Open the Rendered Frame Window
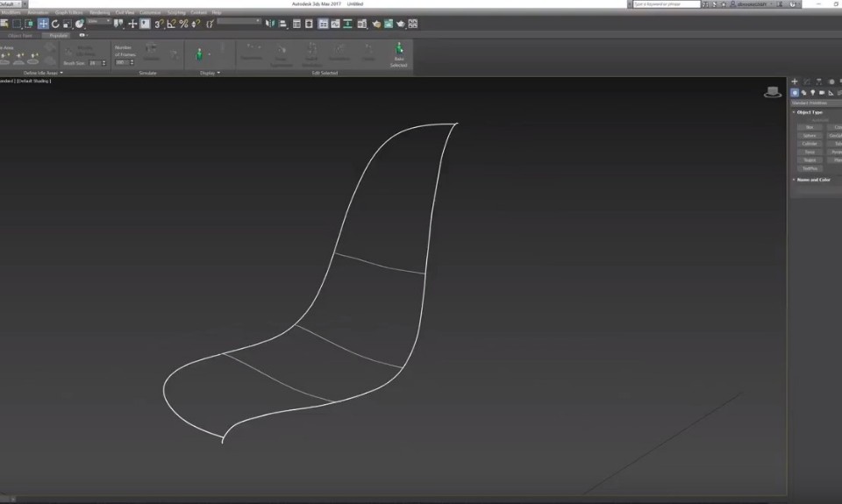Screen dimensions: 842x504 (389, 24)
